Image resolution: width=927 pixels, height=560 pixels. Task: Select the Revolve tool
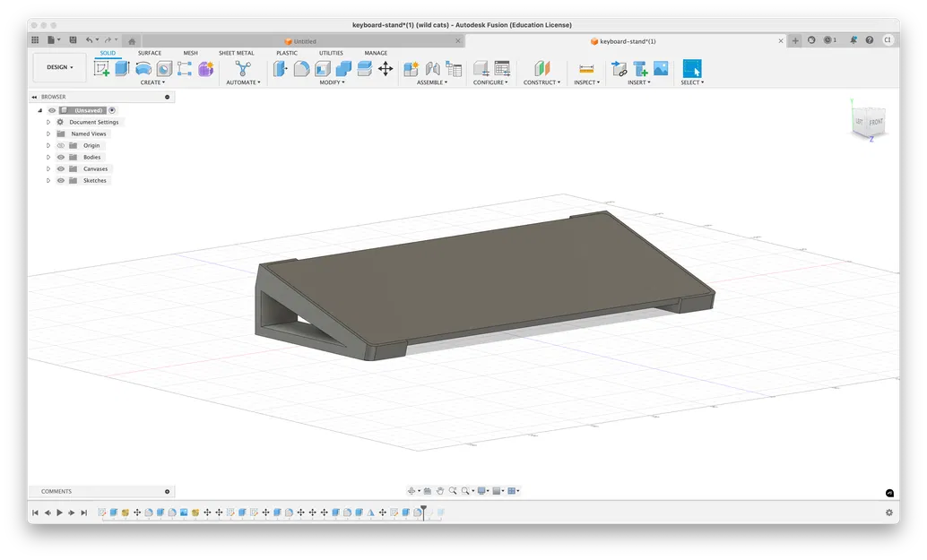tap(143, 68)
